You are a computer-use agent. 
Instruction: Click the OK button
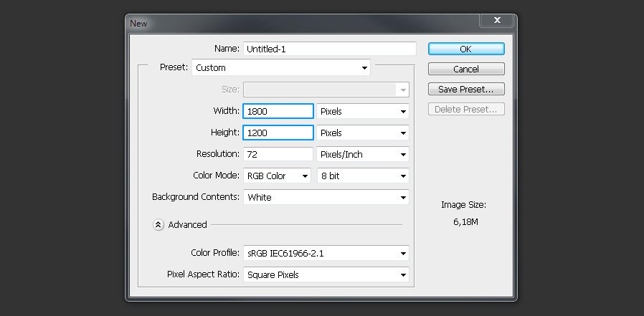(466, 49)
